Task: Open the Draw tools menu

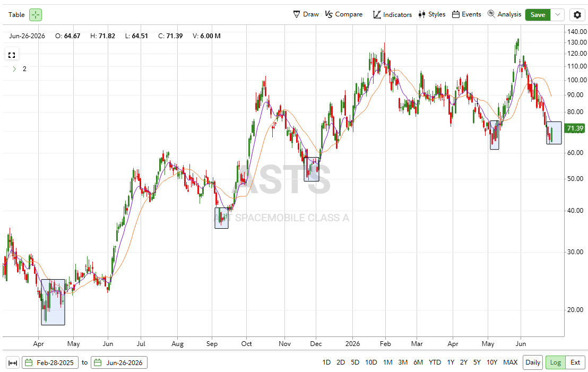Action: [306, 14]
